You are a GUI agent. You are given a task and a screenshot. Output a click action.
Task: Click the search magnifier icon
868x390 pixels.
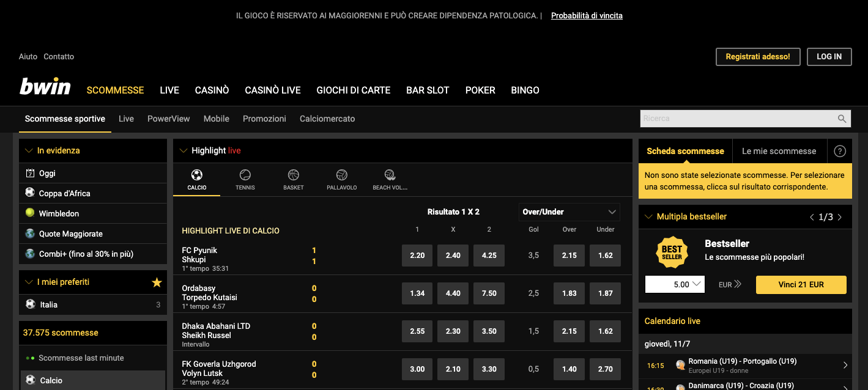842,119
